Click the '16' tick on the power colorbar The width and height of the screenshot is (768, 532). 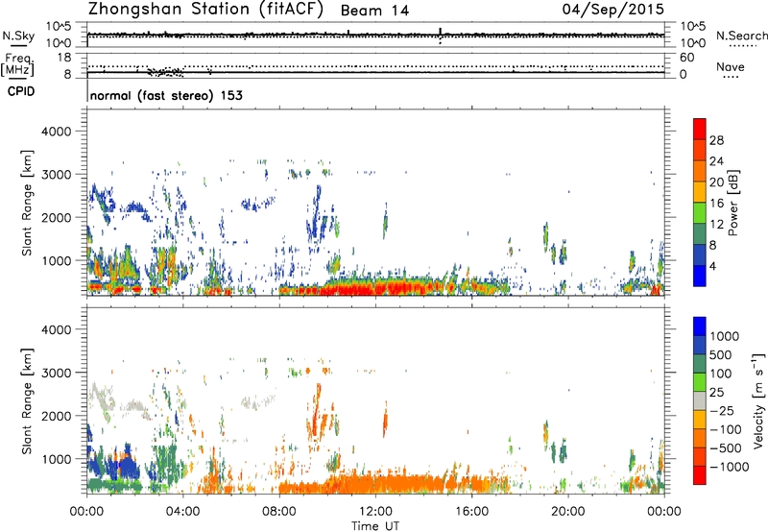coord(716,204)
